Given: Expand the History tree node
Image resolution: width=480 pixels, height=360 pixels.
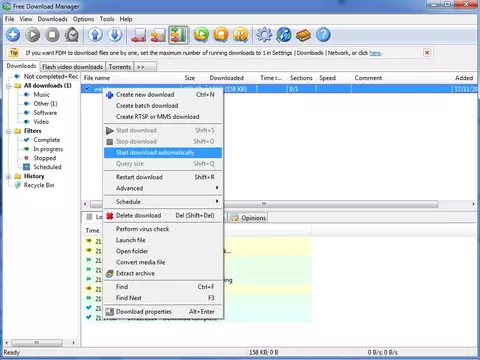Looking at the screenshot, I should (9, 177).
